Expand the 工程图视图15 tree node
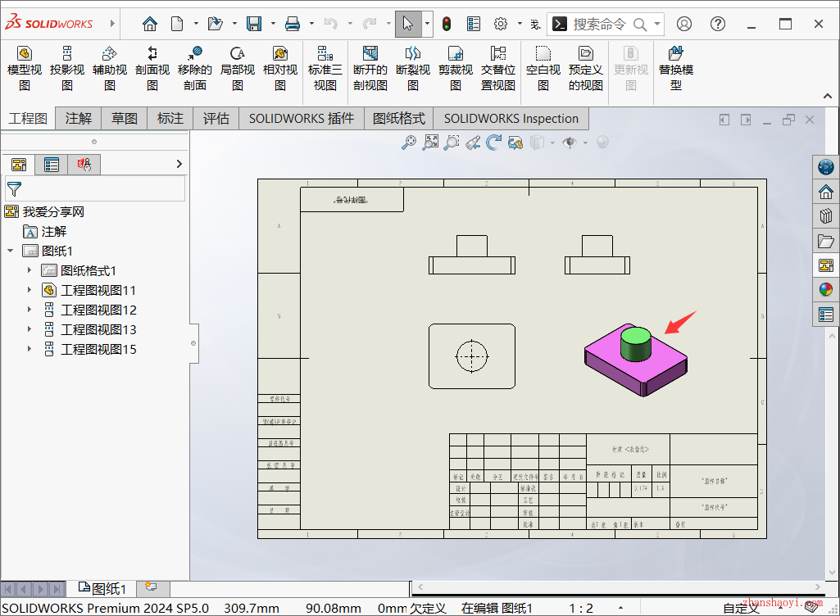 (x=30, y=349)
